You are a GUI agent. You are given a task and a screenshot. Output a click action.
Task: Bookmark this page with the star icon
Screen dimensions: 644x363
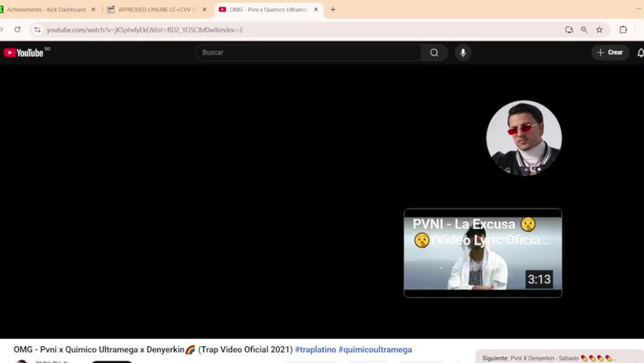[x=599, y=30]
